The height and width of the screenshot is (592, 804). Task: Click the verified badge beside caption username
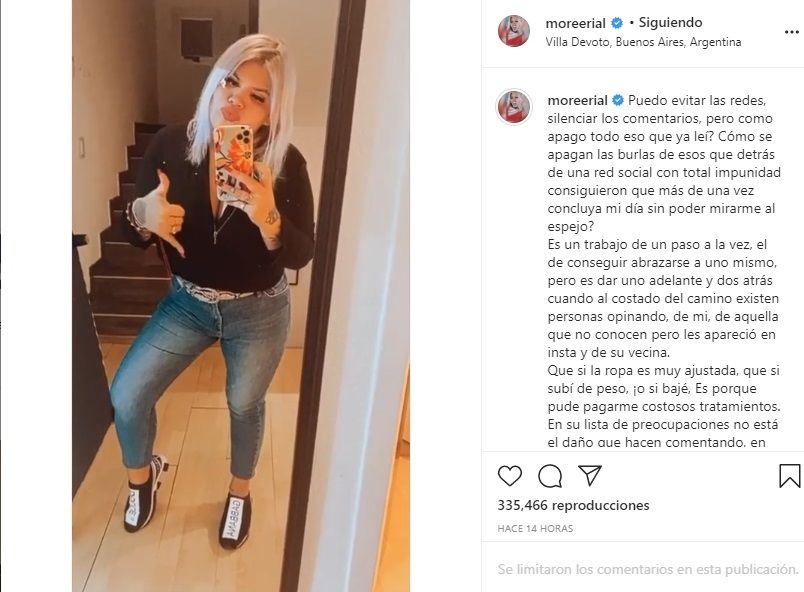tap(618, 100)
